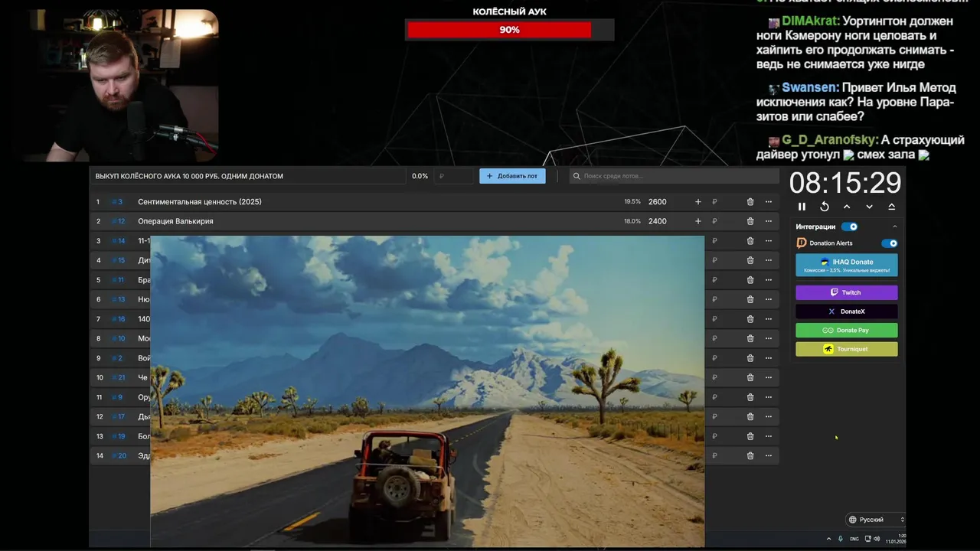Click the lot tag #20 on row 14
The width and height of the screenshot is (980, 551).
(x=119, y=455)
